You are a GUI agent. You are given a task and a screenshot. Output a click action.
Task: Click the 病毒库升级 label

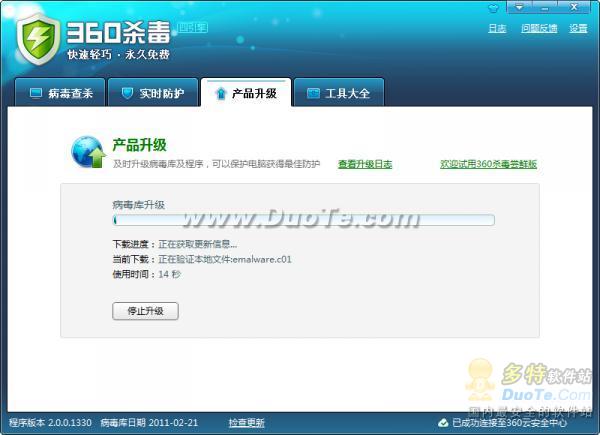pos(139,205)
